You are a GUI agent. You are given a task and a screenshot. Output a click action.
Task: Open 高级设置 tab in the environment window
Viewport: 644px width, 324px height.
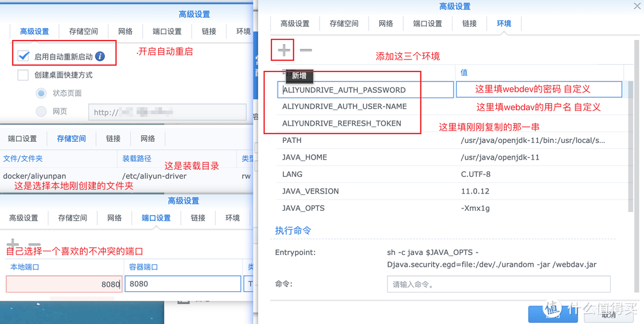click(295, 24)
